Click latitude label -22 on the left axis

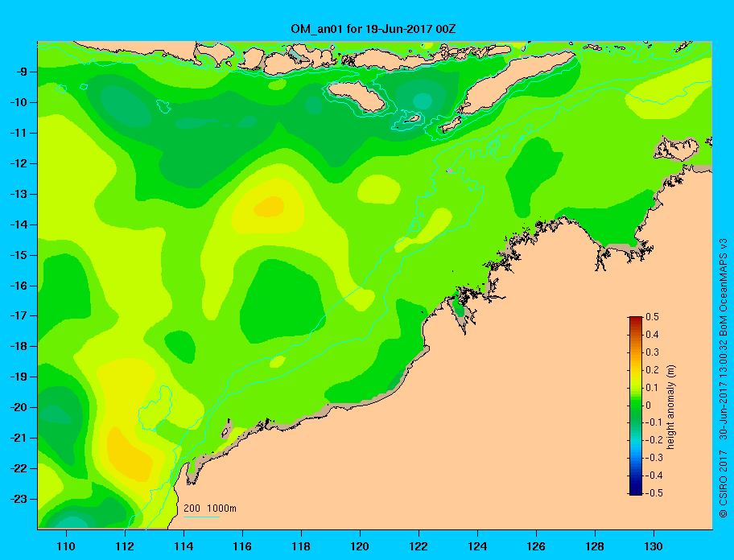(18, 468)
